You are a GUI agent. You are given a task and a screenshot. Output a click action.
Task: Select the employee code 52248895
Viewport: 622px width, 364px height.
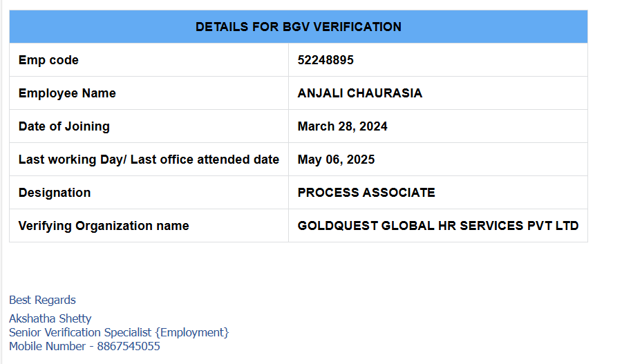coord(326,60)
